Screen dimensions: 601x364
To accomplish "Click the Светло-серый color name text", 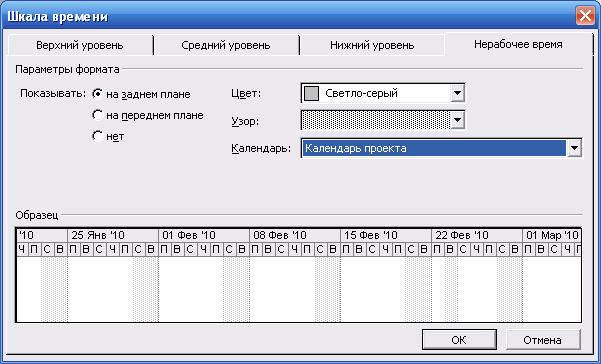I will [361, 93].
